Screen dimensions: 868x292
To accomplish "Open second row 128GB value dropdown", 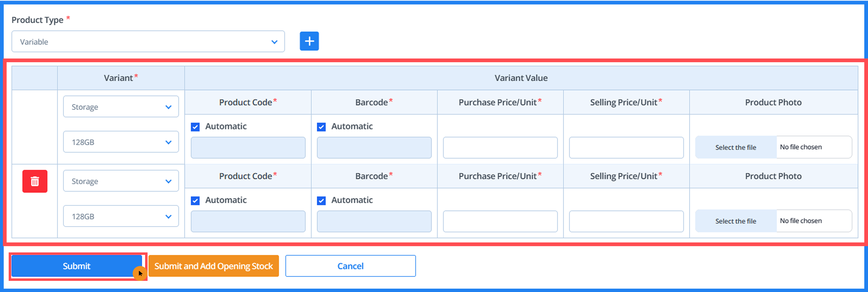I will click(x=121, y=216).
